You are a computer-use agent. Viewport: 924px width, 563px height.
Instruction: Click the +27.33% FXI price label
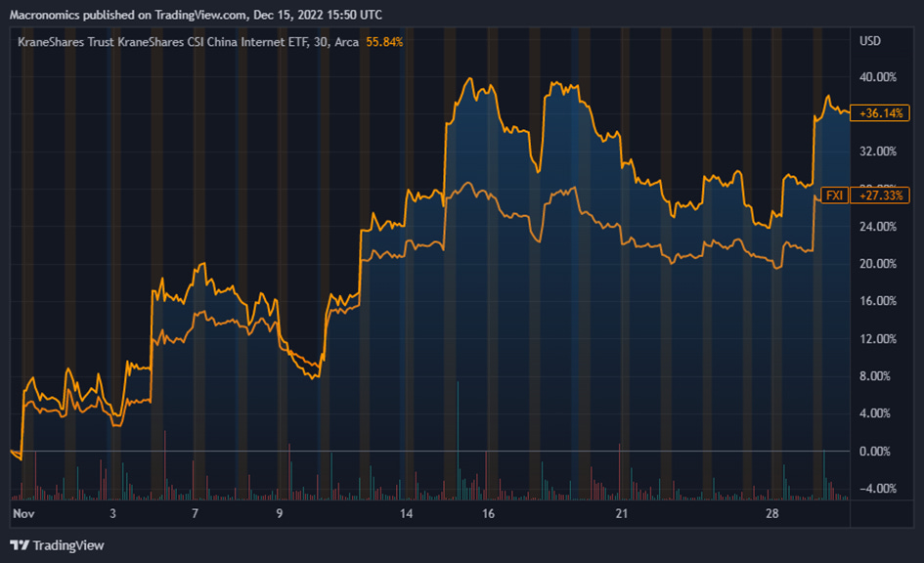(x=880, y=195)
